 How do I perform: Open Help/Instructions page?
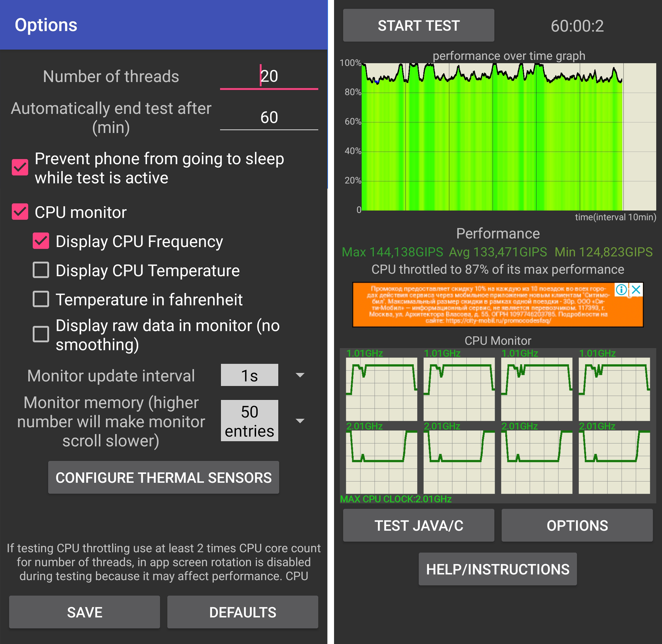(497, 569)
